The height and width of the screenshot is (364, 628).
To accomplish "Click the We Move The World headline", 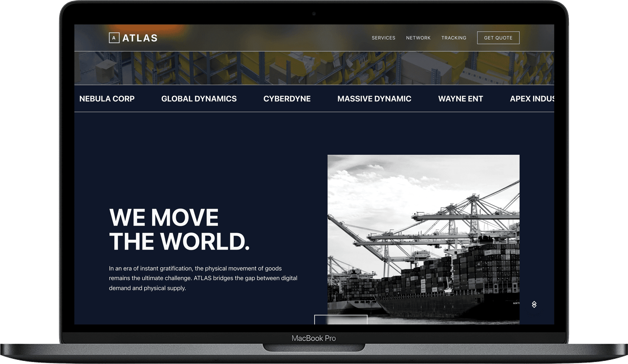I will click(x=179, y=229).
